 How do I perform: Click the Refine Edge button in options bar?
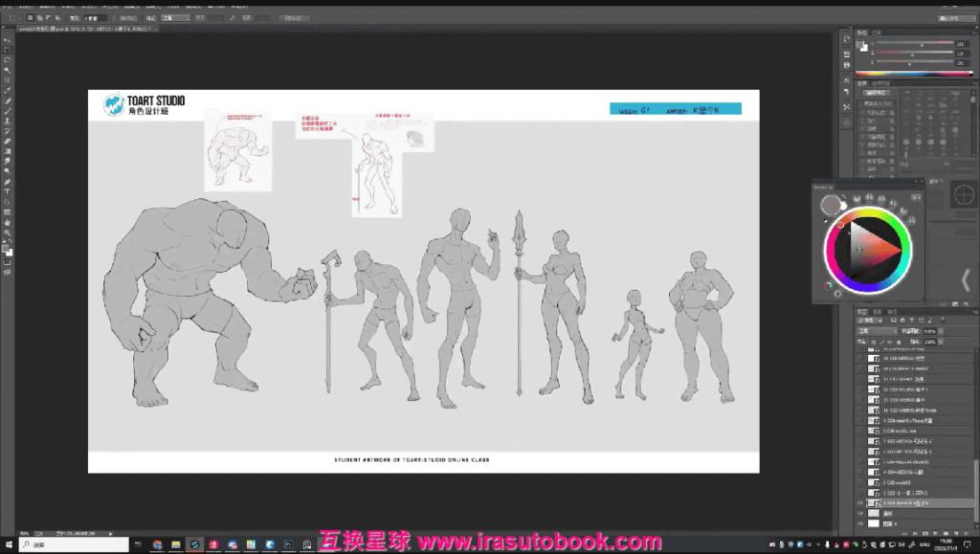click(x=293, y=18)
